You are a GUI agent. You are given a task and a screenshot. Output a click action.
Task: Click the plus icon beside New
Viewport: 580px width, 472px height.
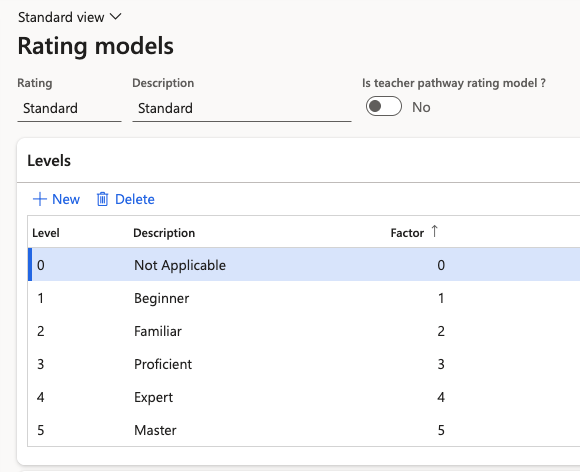click(x=40, y=199)
